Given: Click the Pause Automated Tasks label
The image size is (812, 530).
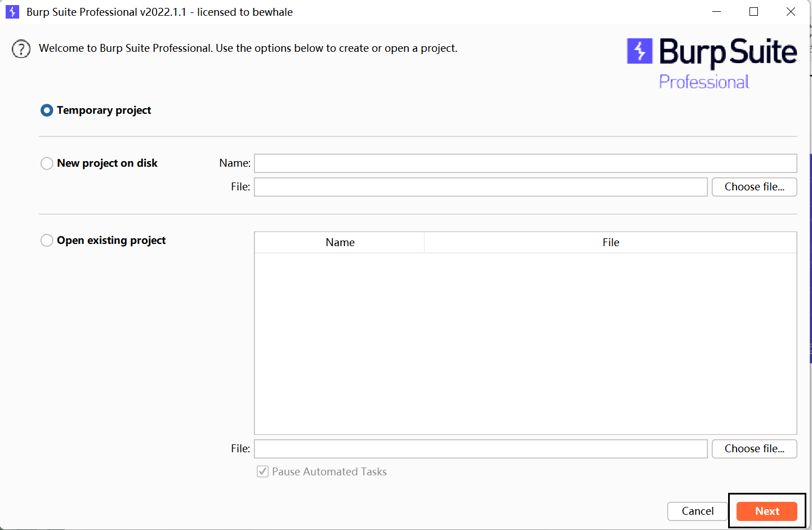Looking at the screenshot, I should pyautogui.click(x=329, y=471).
